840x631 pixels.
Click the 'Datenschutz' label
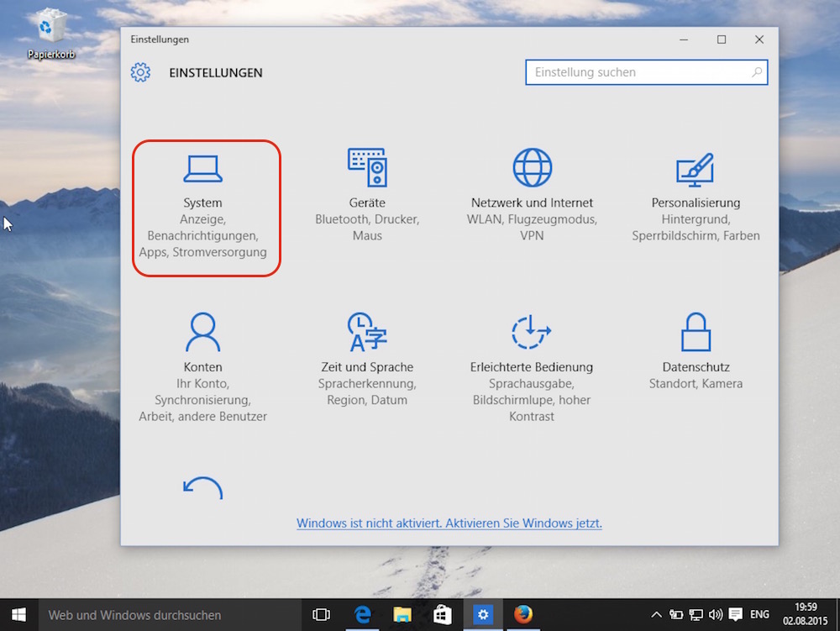click(x=696, y=367)
